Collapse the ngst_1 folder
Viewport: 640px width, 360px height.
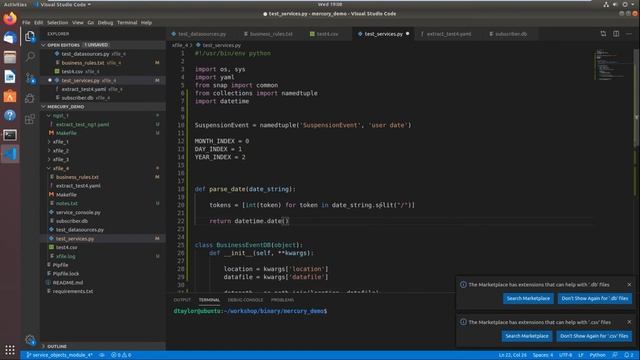(49, 116)
